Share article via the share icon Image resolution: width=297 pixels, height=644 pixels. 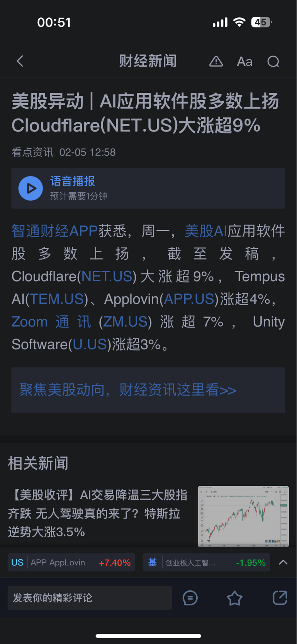coord(280,598)
